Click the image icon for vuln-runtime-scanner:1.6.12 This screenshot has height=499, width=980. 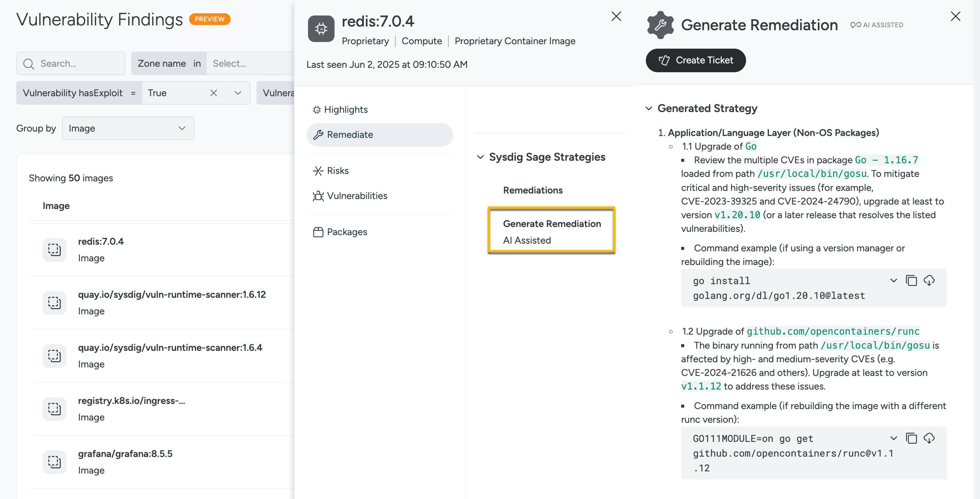55,303
